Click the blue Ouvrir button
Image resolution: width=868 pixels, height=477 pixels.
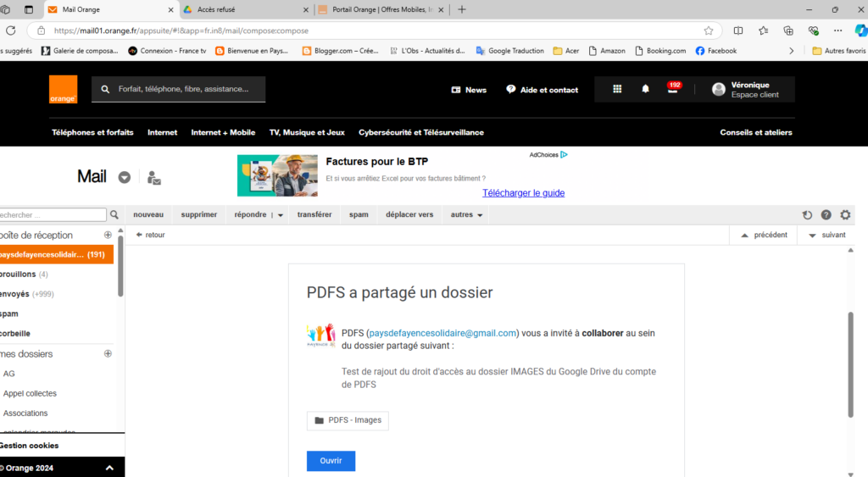point(331,461)
